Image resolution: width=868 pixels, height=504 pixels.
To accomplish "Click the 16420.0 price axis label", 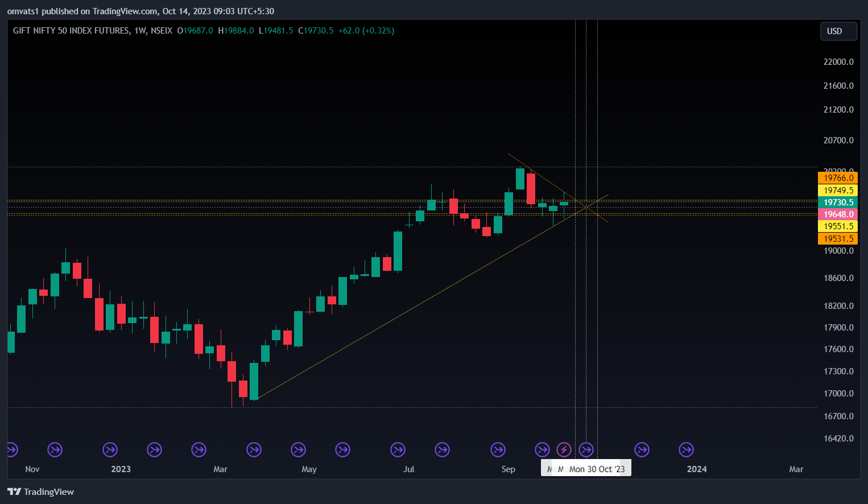I will (838, 439).
